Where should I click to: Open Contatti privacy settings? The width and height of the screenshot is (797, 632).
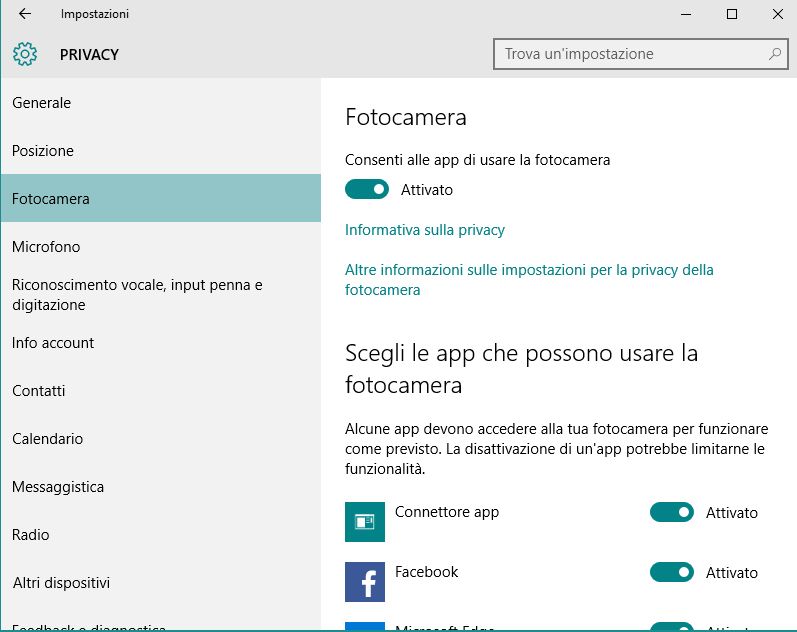click(x=38, y=391)
